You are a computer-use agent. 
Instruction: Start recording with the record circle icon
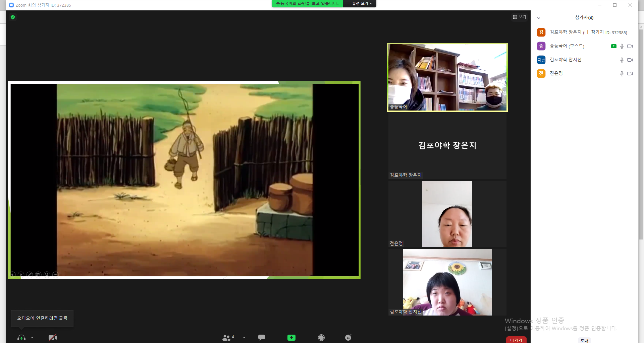click(x=321, y=338)
